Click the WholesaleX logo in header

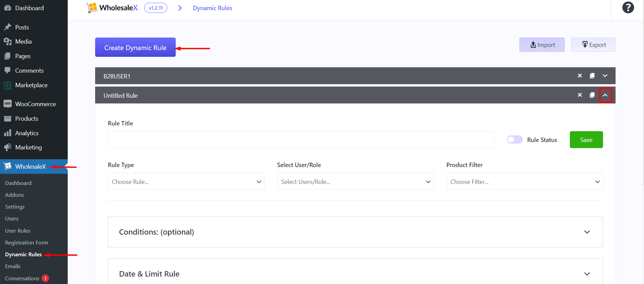(112, 8)
